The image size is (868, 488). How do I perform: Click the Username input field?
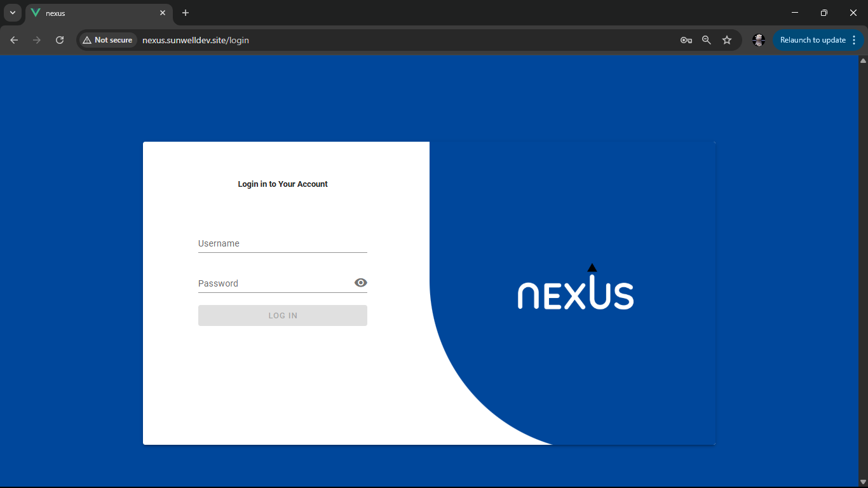coord(282,243)
